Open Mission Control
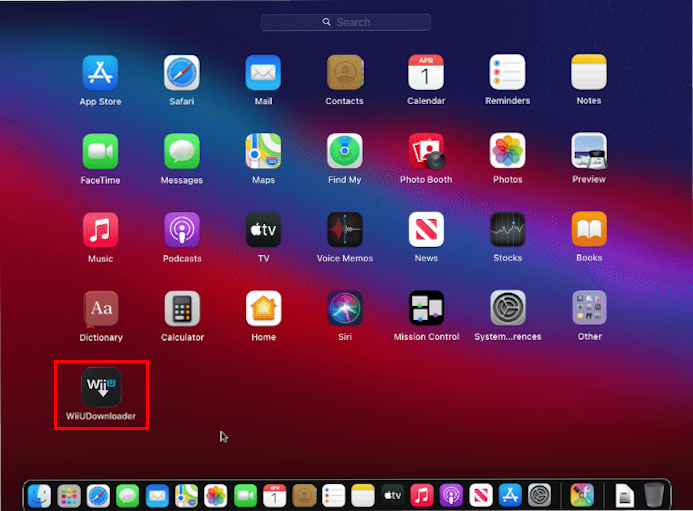693x511 pixels. tap(426, 308)
